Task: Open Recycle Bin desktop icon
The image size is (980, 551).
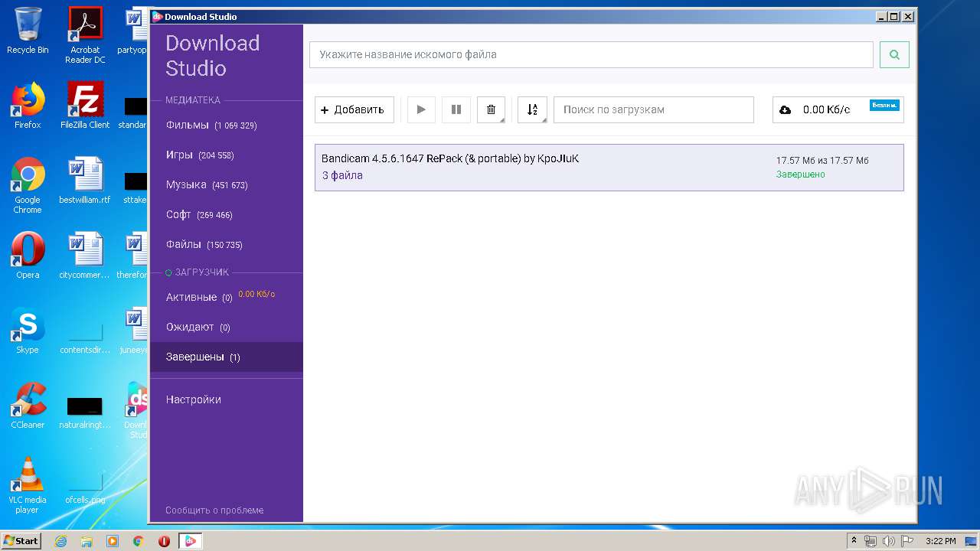Action: coord(28,31)
